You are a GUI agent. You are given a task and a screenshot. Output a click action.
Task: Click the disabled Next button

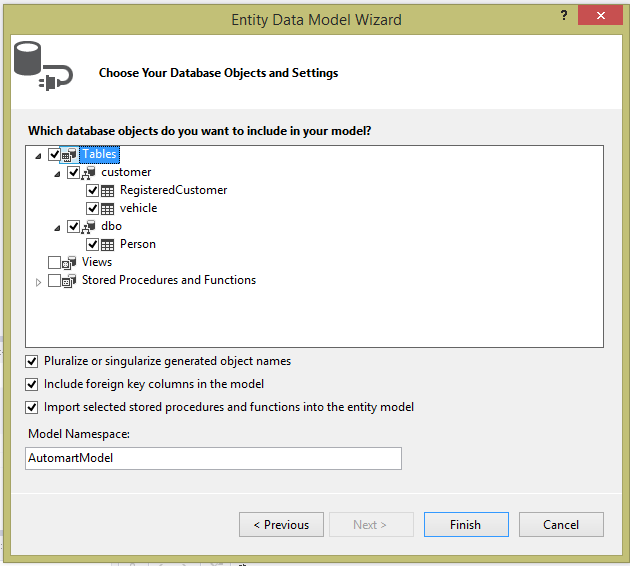tap(371, 525)
